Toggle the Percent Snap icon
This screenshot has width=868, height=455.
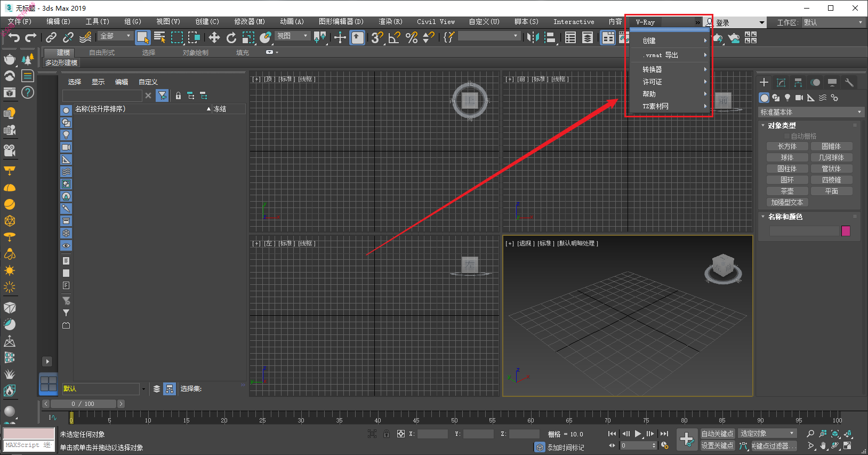[x=412, y=37]
